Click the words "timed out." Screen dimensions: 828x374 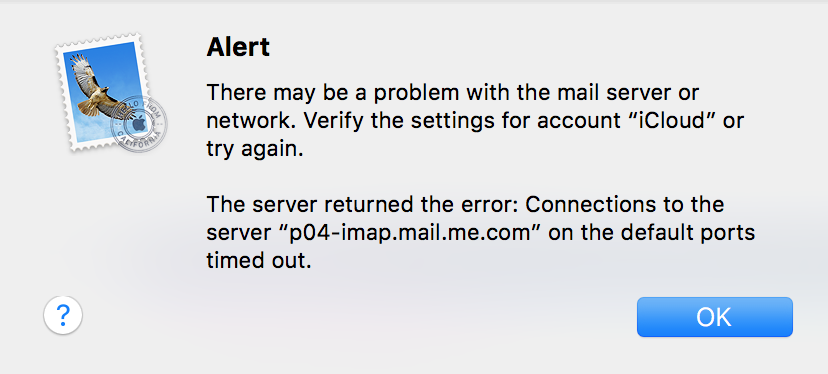[259, 261]
